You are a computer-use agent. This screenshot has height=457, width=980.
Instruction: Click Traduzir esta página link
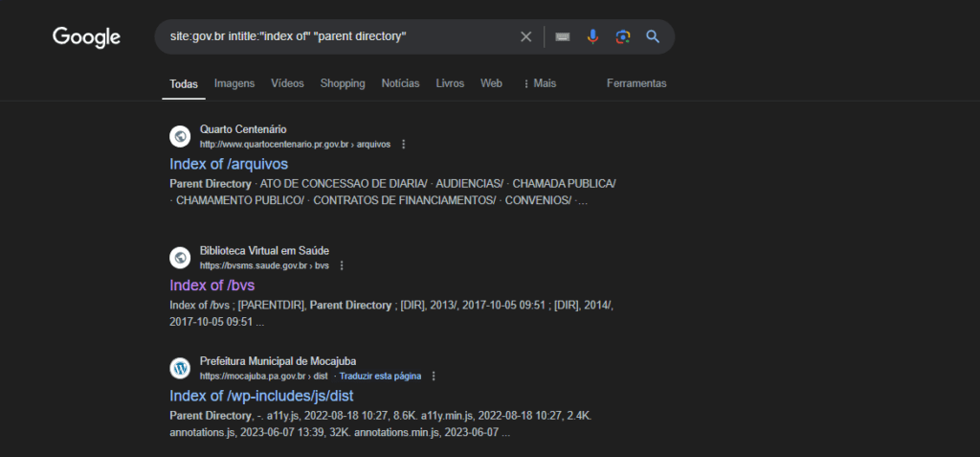[x=380, y=377]
